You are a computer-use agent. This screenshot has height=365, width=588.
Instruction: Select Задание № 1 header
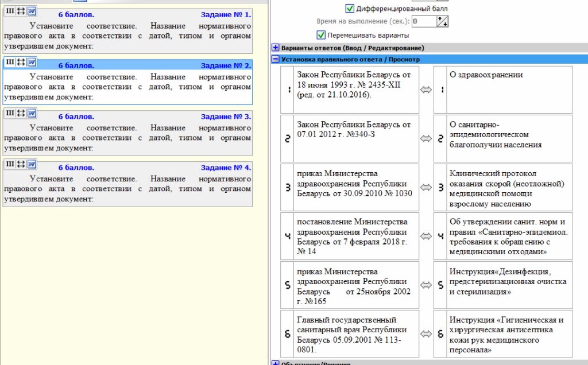point(226,14)
